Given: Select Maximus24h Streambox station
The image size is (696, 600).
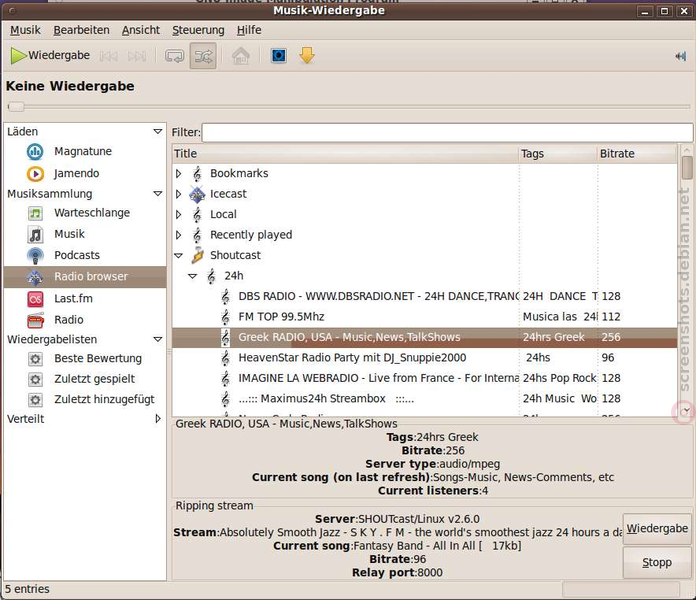Looking at the screenshot, I should click(425, 399).
